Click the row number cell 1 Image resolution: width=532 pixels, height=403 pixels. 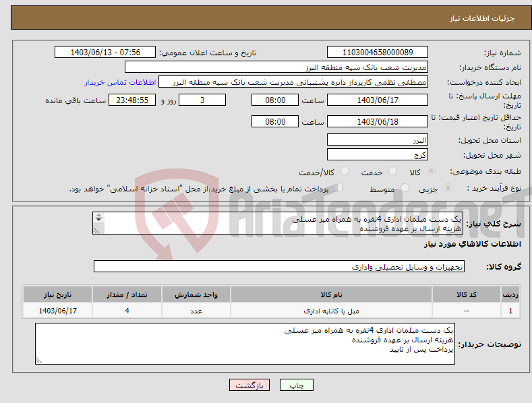(x=510, y=311)
